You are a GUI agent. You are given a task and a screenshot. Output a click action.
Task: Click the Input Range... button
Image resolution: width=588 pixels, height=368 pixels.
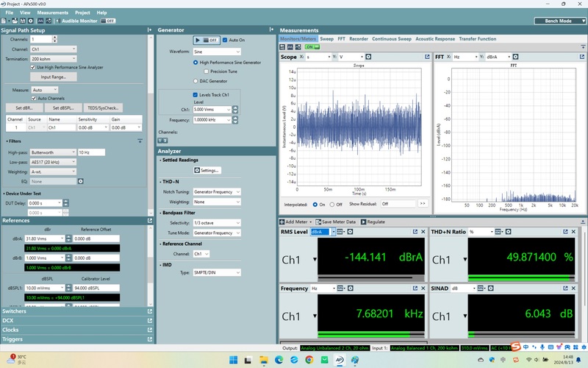pyautogui.click(x=53, y=77)
